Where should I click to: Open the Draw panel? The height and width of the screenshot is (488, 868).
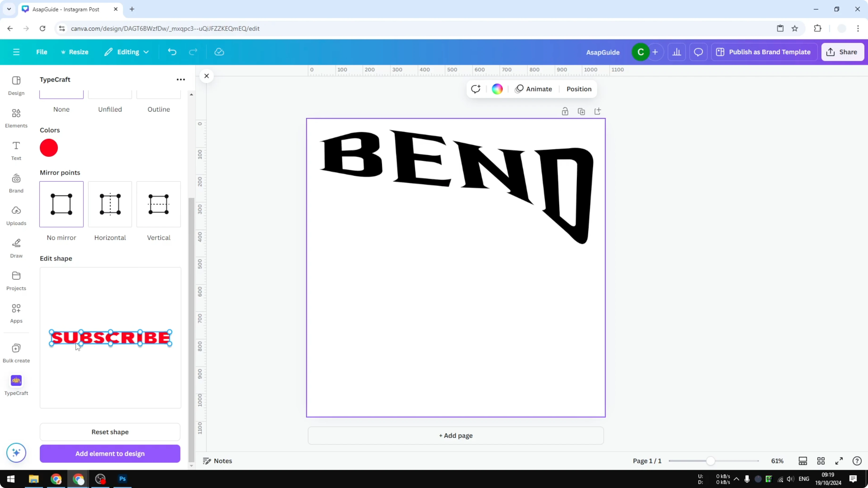click(16, 248)
